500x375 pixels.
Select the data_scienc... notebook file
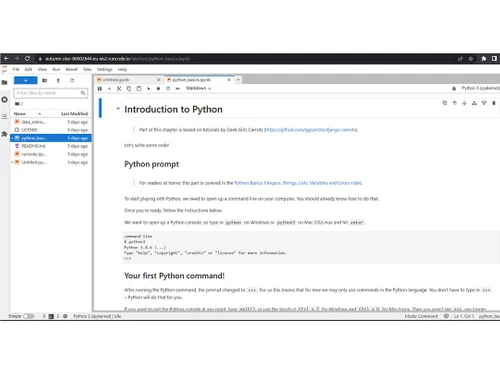pyautogui.click(x=51, y=122)
